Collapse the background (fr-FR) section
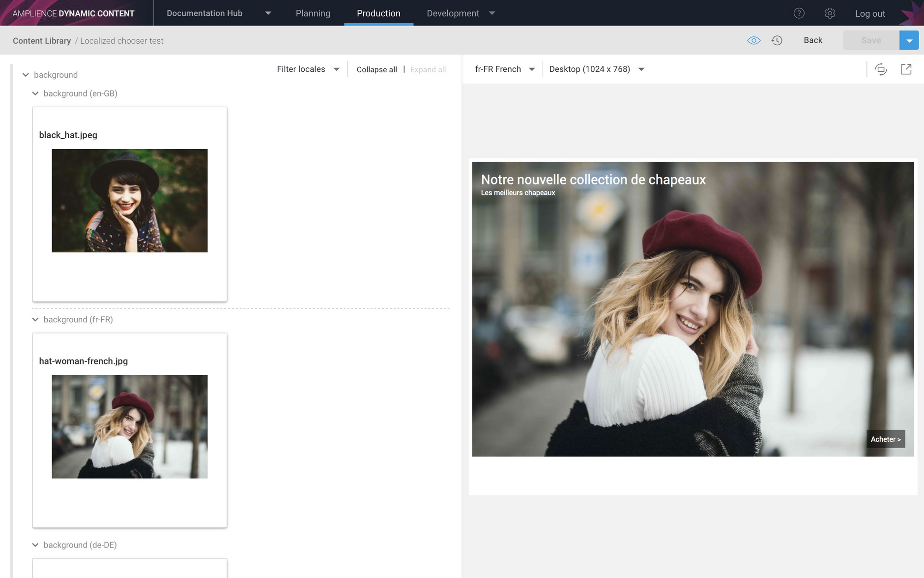Image resolution: width=924 pixels, height=578 pixels. 35,319
